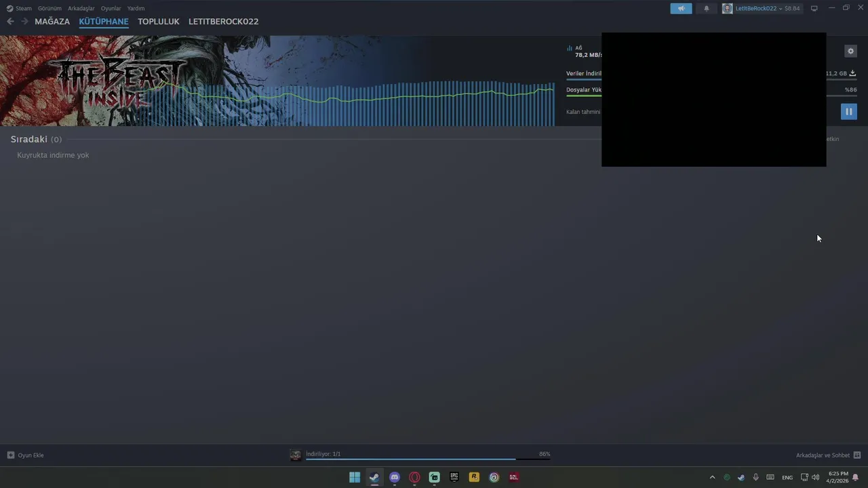Screen dimensions: 868x488
Task: Open the Oyunlar menu
Action: (111, 8)
